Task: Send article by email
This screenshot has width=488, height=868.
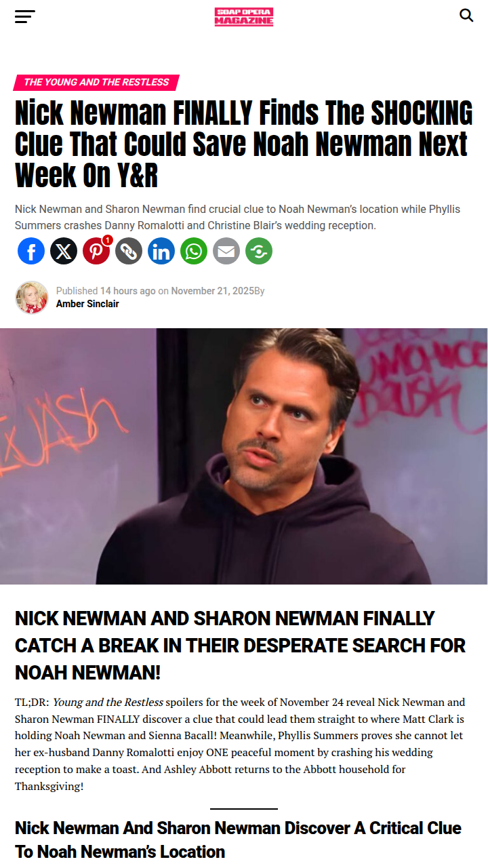Action: coord(226,251)
